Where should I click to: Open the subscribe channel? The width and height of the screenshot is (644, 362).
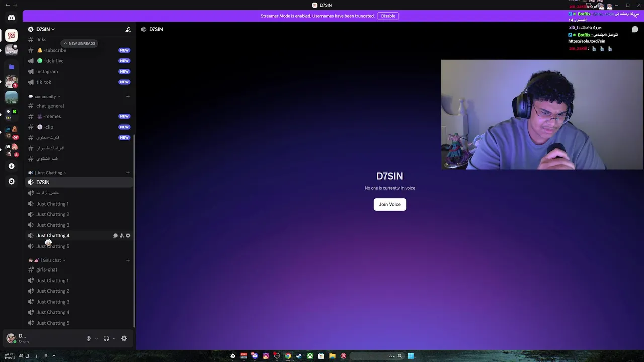tap(79, 50)
